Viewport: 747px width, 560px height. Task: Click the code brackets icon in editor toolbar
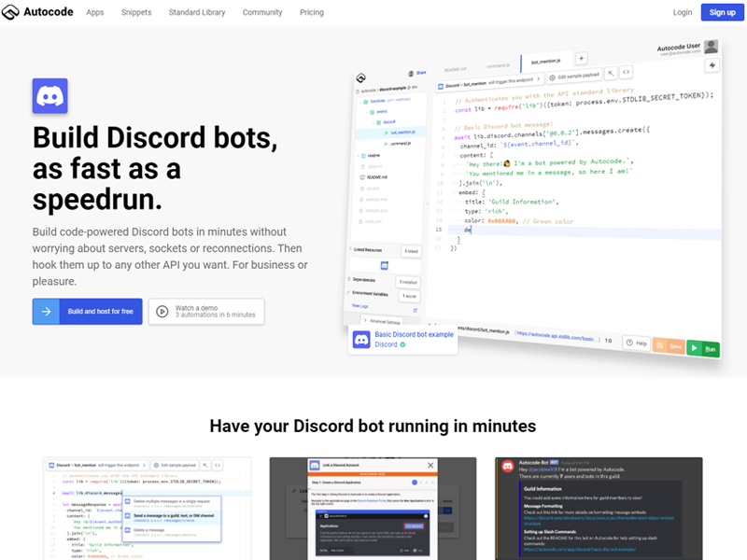tap(626, 73)
